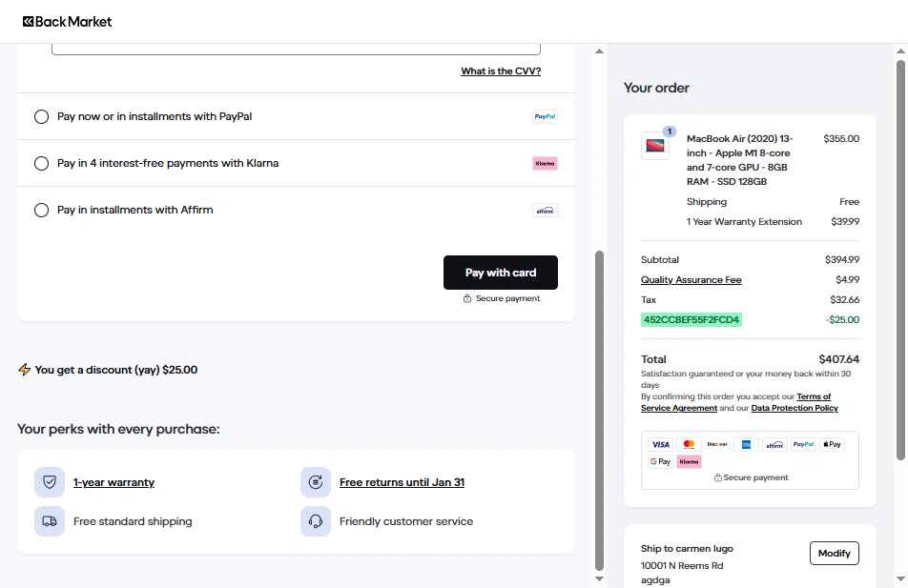The width and height of the screenshot is (908, 588).
Task: Click the lightning bolt discount icon
Action: point(25,370)
